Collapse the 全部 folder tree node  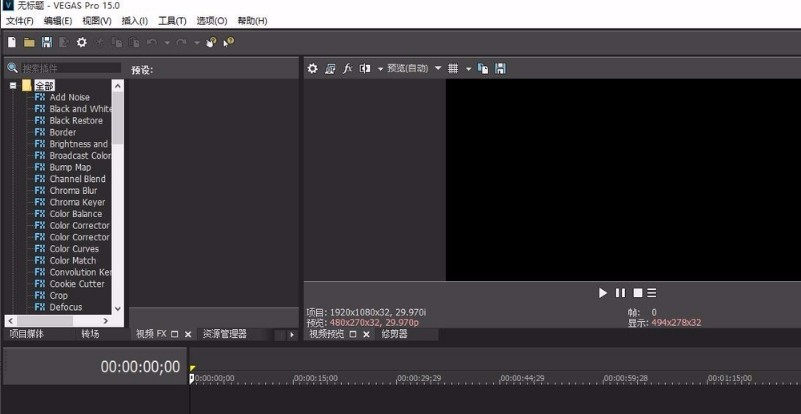(x=13, y=86)
